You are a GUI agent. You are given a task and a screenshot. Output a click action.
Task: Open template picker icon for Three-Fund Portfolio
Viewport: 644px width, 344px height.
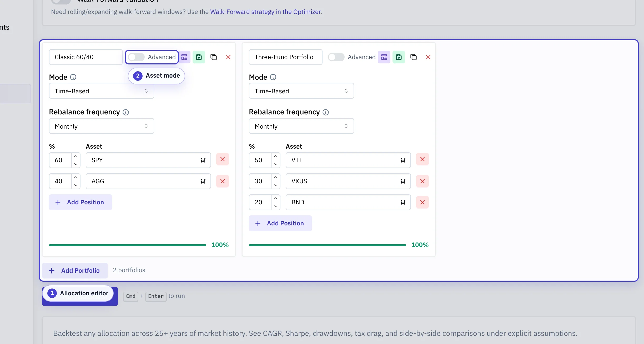(384, 57)
